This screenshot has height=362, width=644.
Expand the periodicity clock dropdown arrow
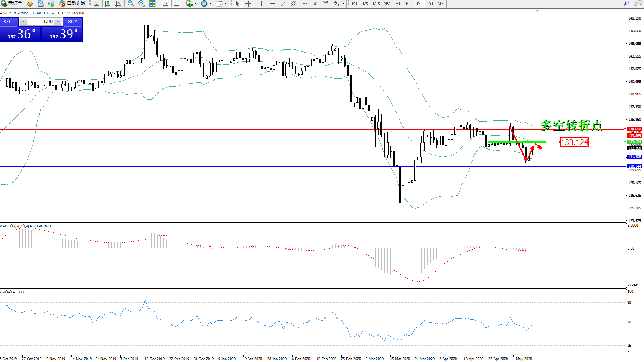pyautogui.click(x=211, y=4)
